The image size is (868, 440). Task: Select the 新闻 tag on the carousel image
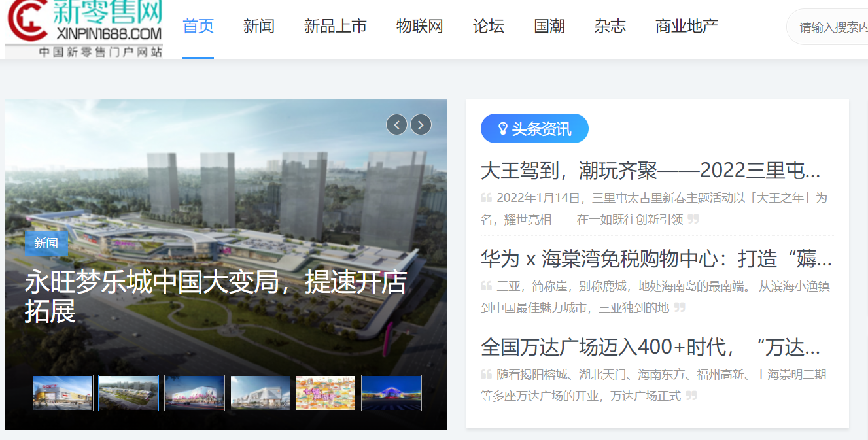coord(47,243)
